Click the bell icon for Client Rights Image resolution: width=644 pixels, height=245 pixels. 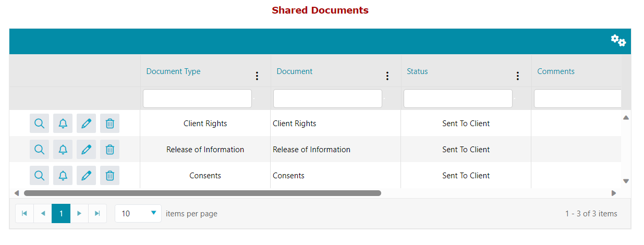coord(63,124)
